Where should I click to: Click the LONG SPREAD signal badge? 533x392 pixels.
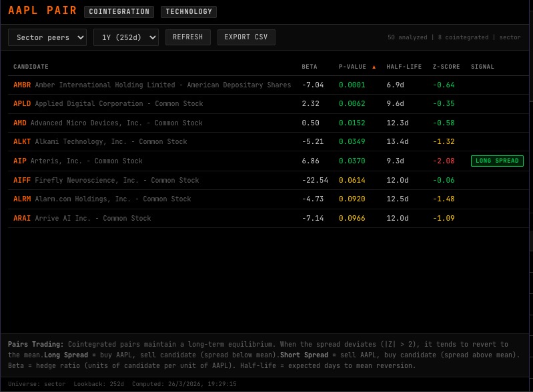click(497, 161)
